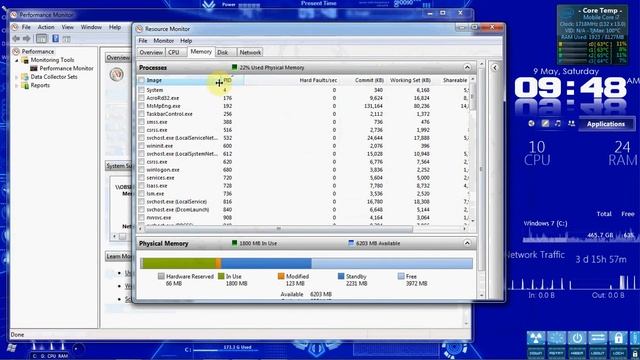The height and width of the screenshot is (360, 640).
Task: Click process list horizontal scrollbar
Action: pyautogui.click(x=278, y=229)
